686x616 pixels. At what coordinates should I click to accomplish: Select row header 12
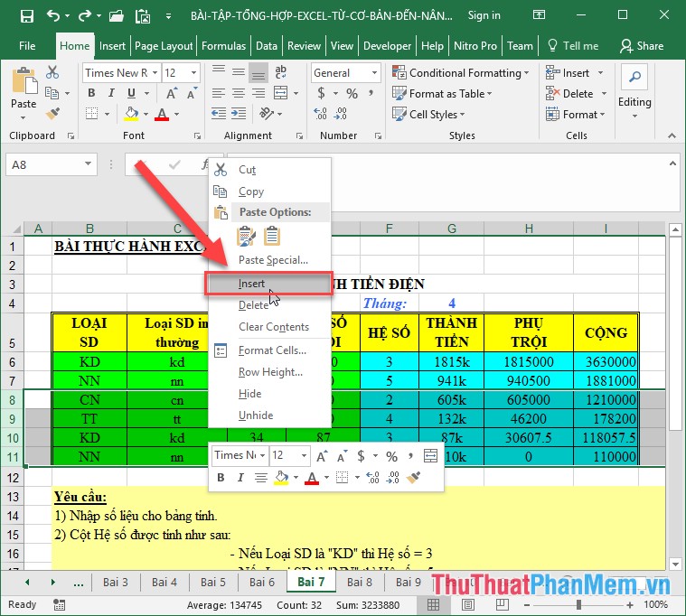point(13,478)
